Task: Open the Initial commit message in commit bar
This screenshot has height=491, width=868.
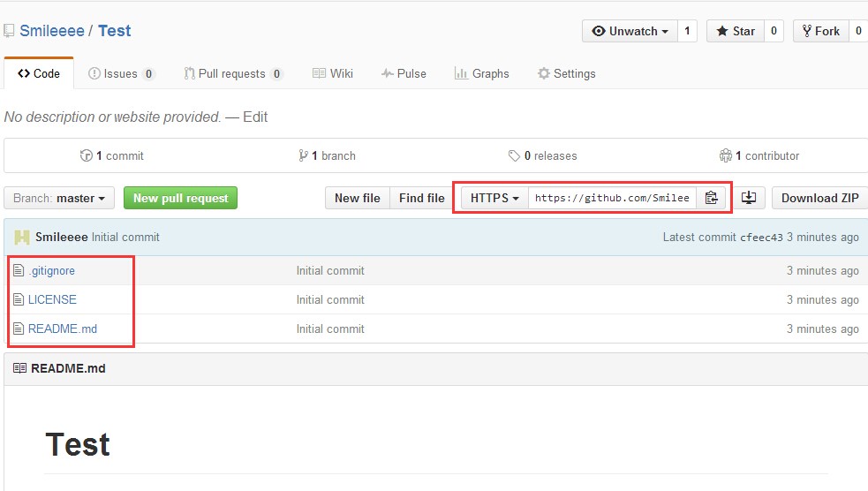Action: pos(125,237)
